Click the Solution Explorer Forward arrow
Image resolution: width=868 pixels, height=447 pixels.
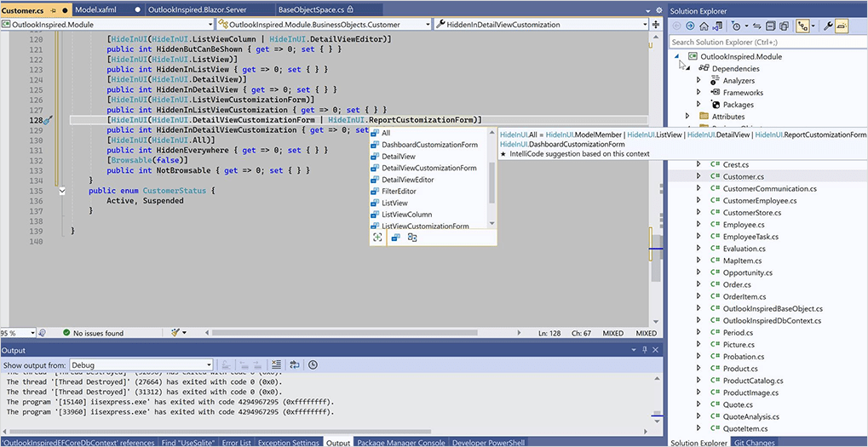pyautogui.click(x=691, y=26)
